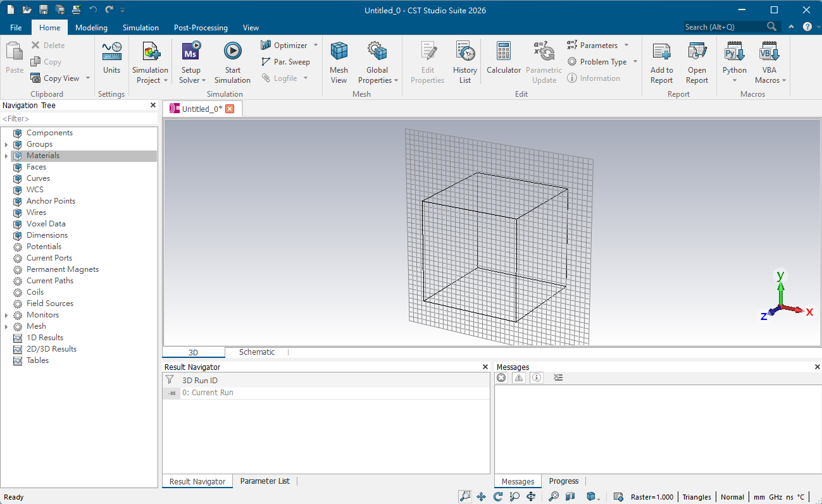
Task: Switch to the Progress tab
Action: pos(564,481)
